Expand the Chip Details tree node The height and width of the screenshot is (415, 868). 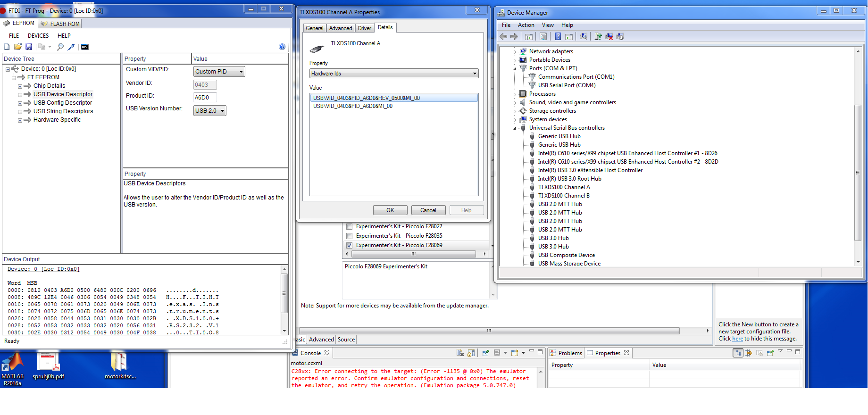20,86
